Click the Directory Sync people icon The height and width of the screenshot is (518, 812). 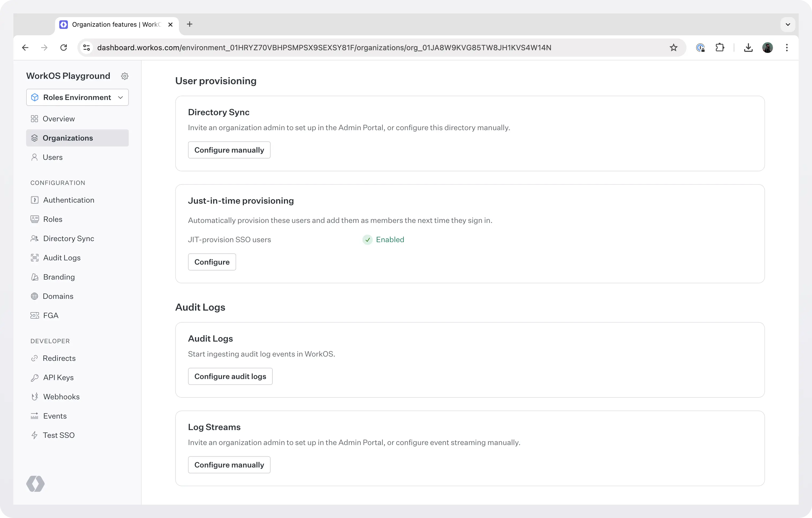tap(35, 239)
